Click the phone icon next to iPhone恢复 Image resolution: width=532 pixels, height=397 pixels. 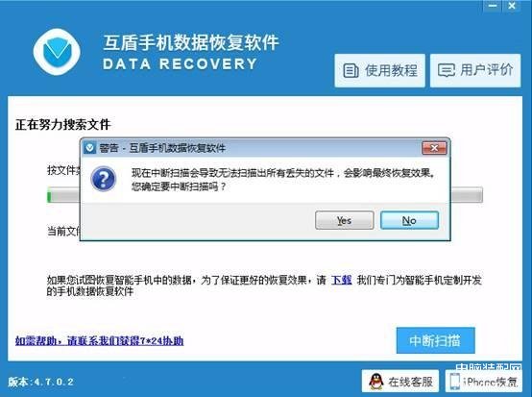coord(454,382)
